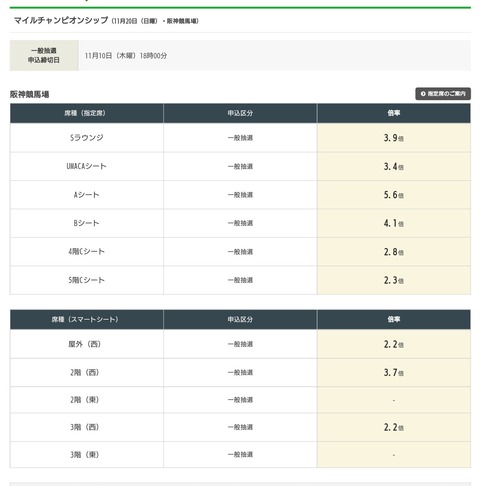Click the 2階（西）smart seat cell
Image resolution: width=480 pixels, height=486 pixels.
[87, 372]
